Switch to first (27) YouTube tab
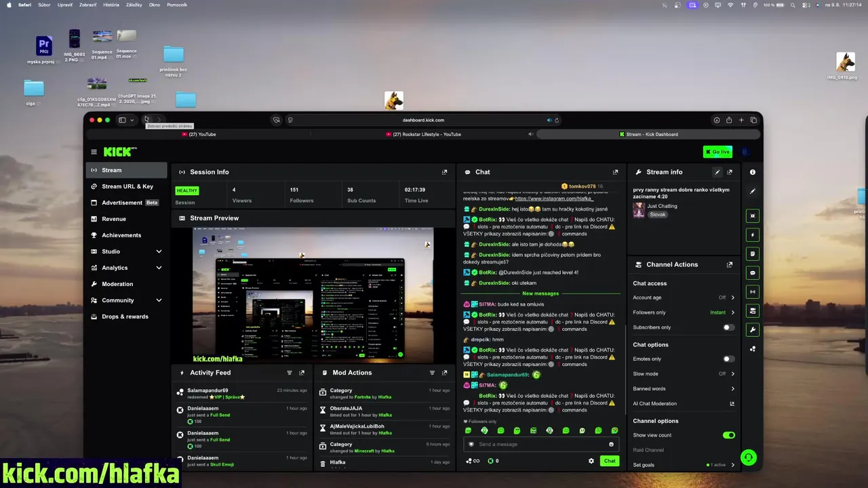 point(199,134)
